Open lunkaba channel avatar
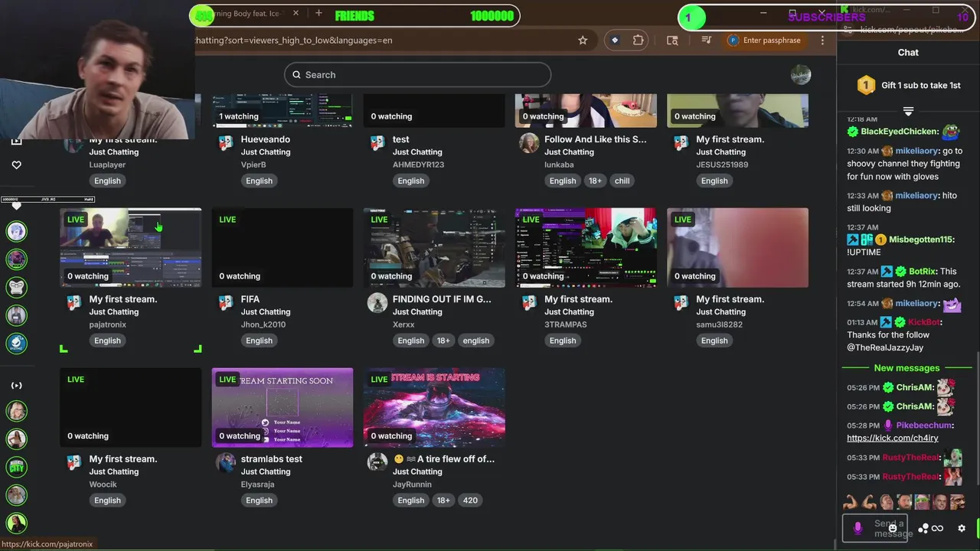 [x=528, y=143]
